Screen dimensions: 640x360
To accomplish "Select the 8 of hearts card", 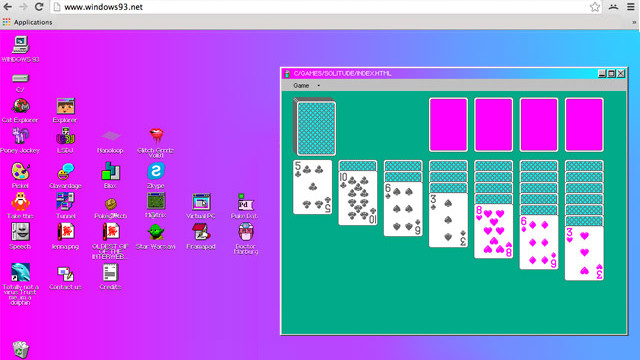I will (x=493, y=231).
